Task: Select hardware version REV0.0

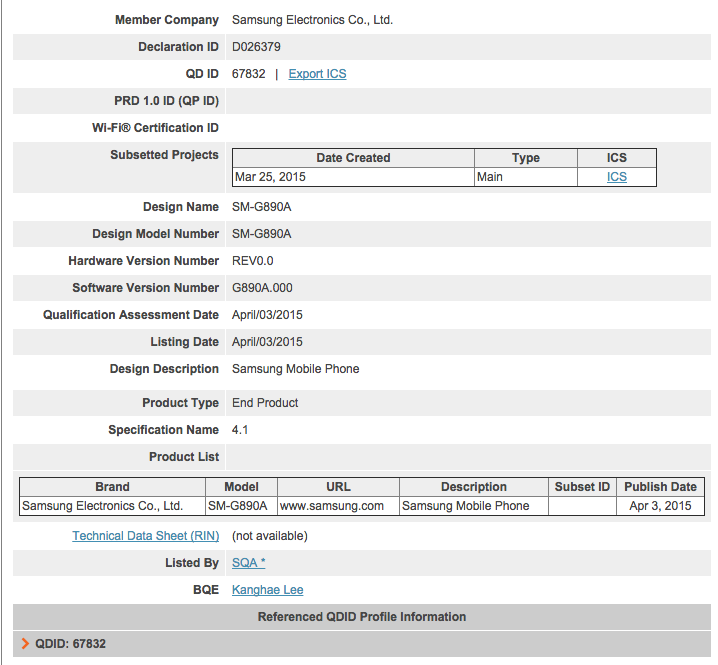Action: point(252,261)
